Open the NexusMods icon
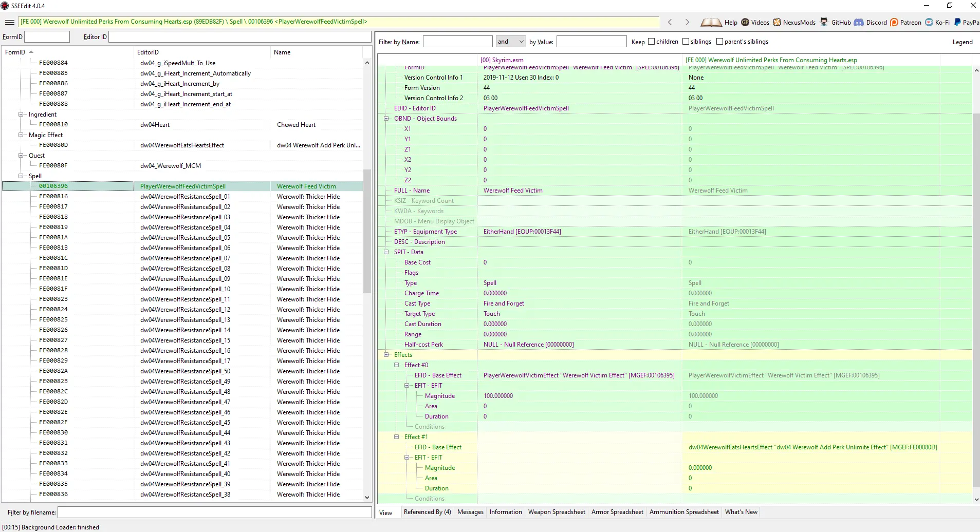980x532 pixels. [777, 22]
